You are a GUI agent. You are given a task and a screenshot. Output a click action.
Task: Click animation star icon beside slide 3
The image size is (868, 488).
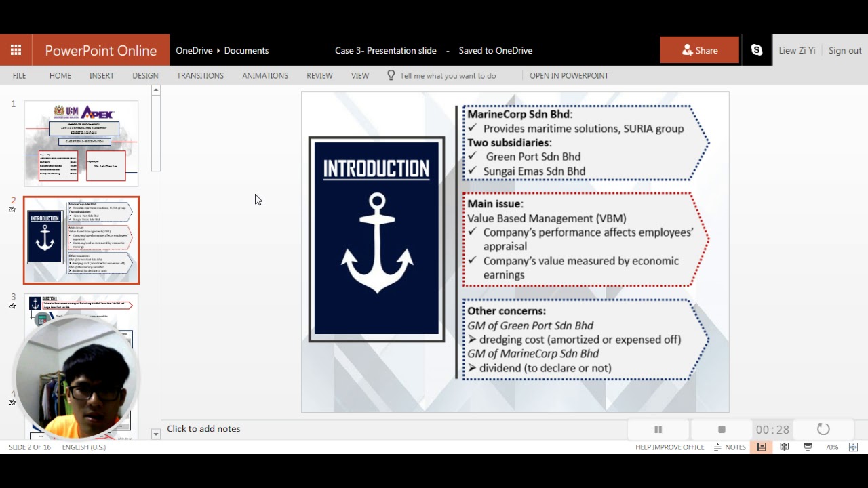[x=12, y=306]
